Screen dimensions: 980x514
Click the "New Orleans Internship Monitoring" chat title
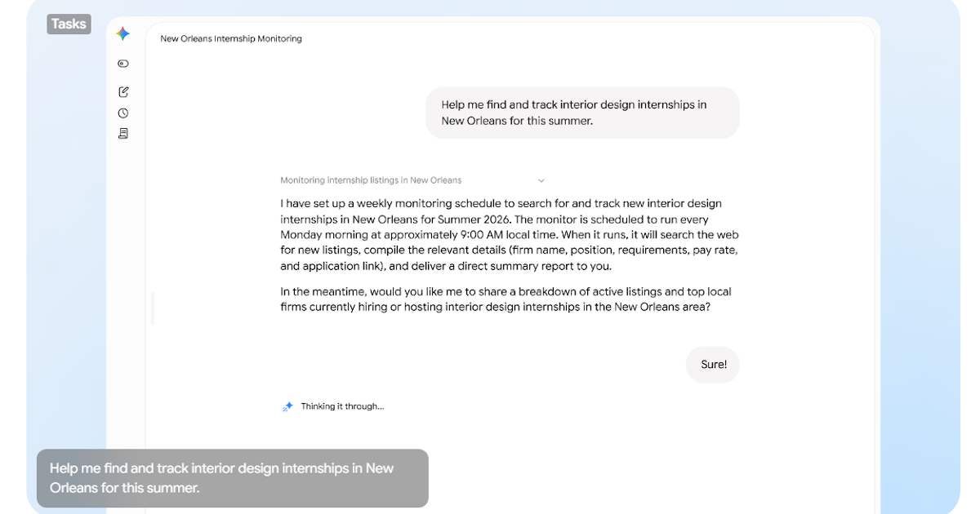click(x=231, y=38)
